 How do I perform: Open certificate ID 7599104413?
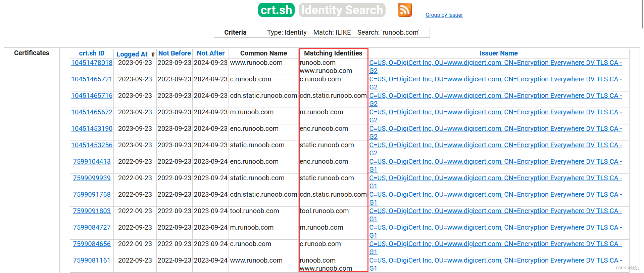[92, 161]
